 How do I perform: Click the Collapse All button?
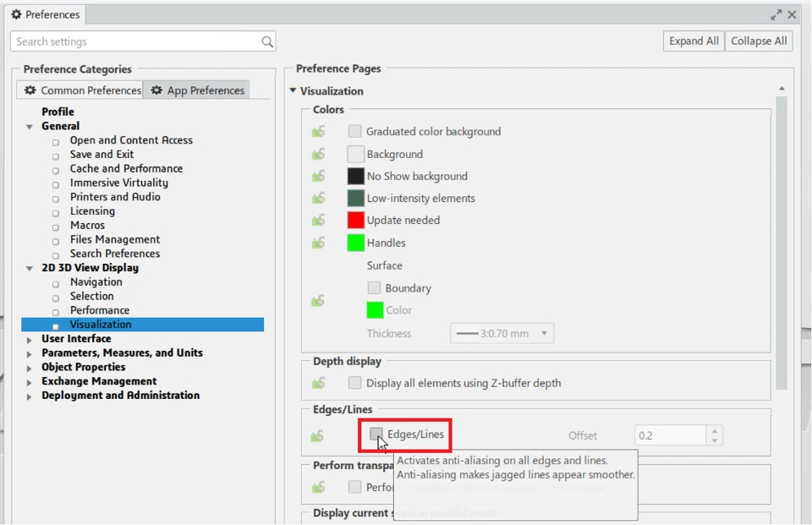[x=759, y=41]
